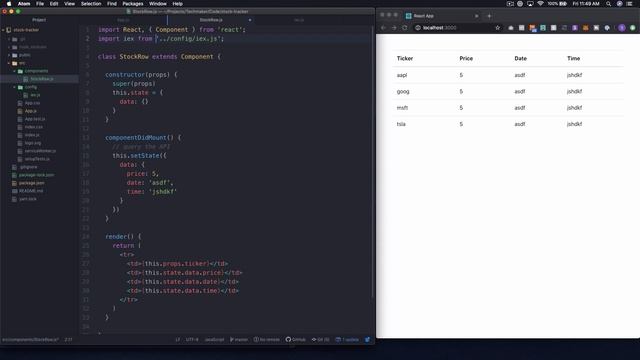Click the LF line ending indicator
The height and width of the screenshot is (360, 640).
[x=178, y=340]
